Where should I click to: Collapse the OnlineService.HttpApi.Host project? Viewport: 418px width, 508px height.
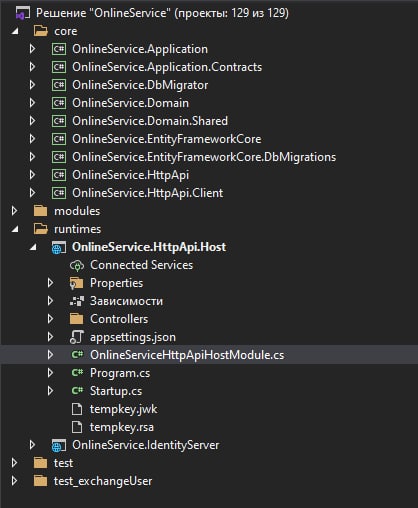33,247
